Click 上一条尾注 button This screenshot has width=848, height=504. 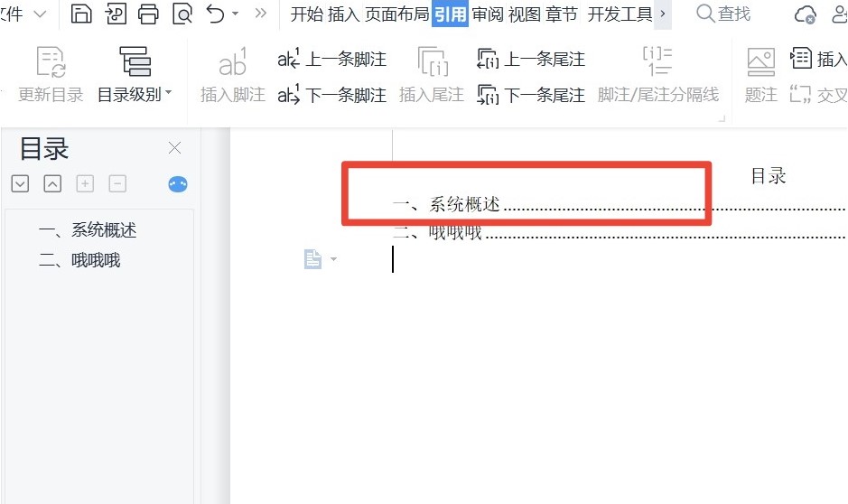coord(530,59)
